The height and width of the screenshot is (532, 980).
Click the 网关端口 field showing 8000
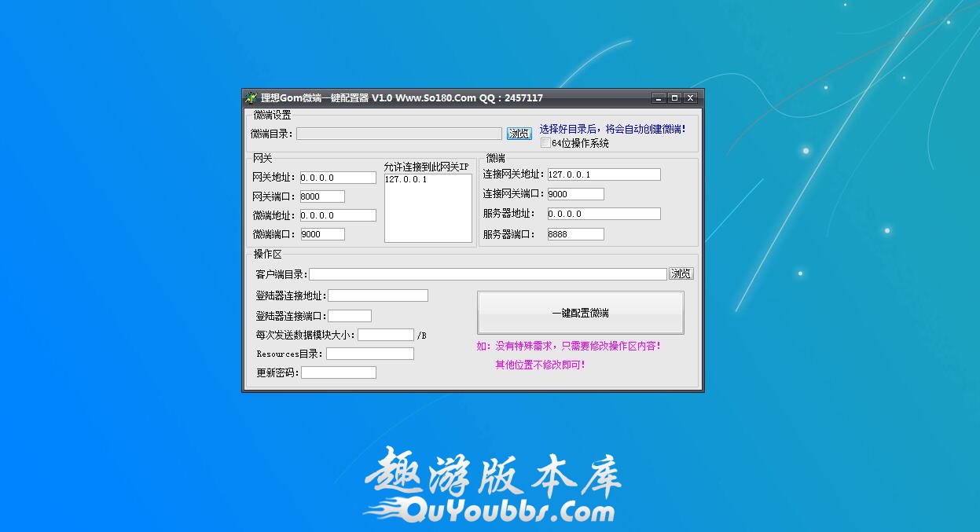[x=322, y=196]
